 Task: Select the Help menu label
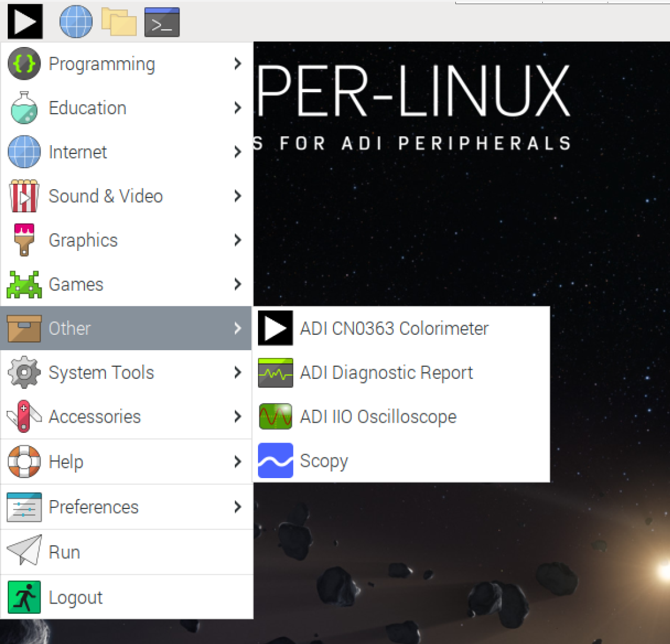tap(66, 462)
